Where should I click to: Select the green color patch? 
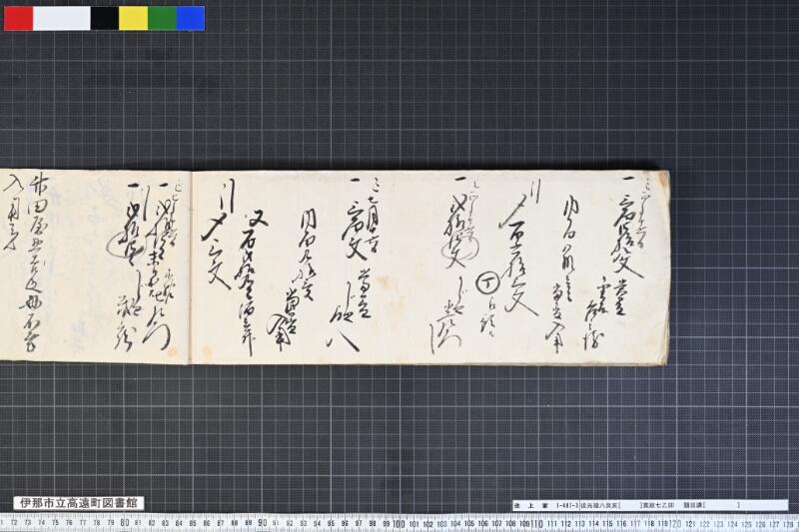[x=162, y=18]
